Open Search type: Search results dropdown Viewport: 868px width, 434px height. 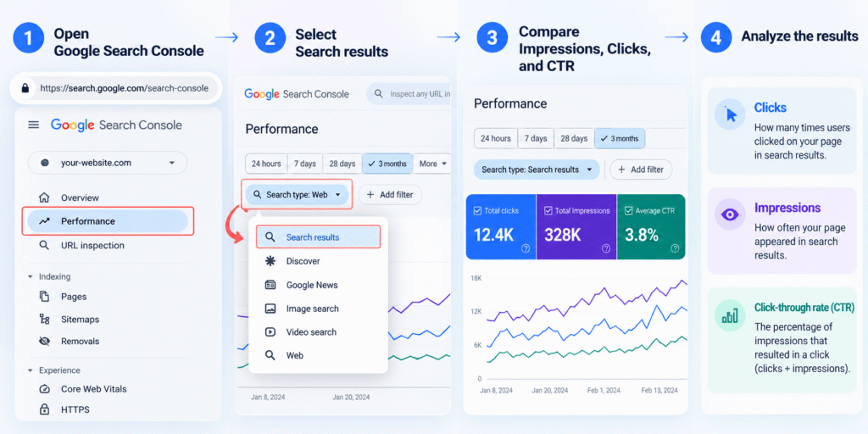point(537,170)
